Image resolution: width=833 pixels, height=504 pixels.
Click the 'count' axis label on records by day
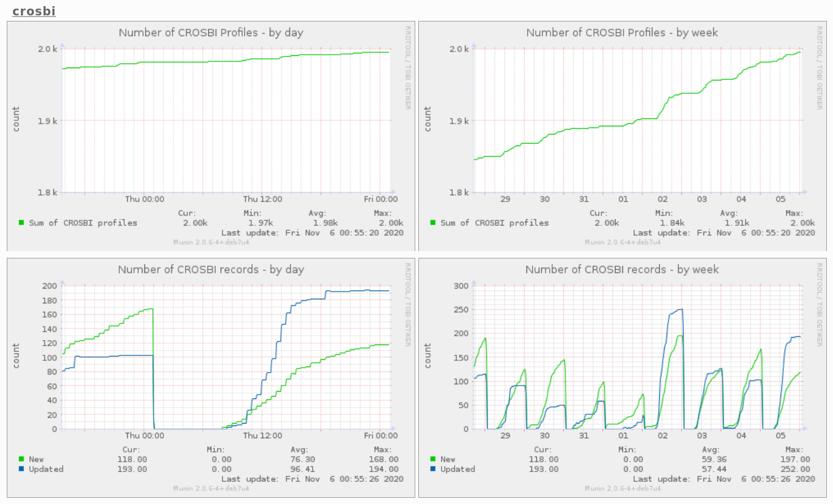coord(17,356)
